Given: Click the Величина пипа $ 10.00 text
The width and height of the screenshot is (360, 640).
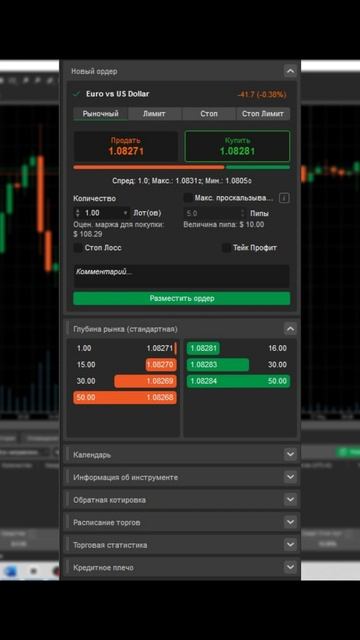Looking at the screenshot, I should [x=224, y=224].
